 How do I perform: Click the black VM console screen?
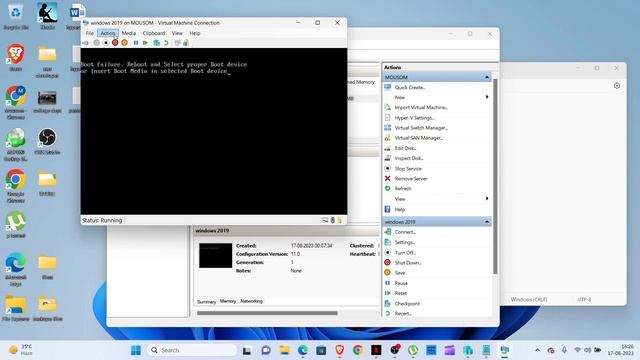pyautogui.click(x=214, y=131)
